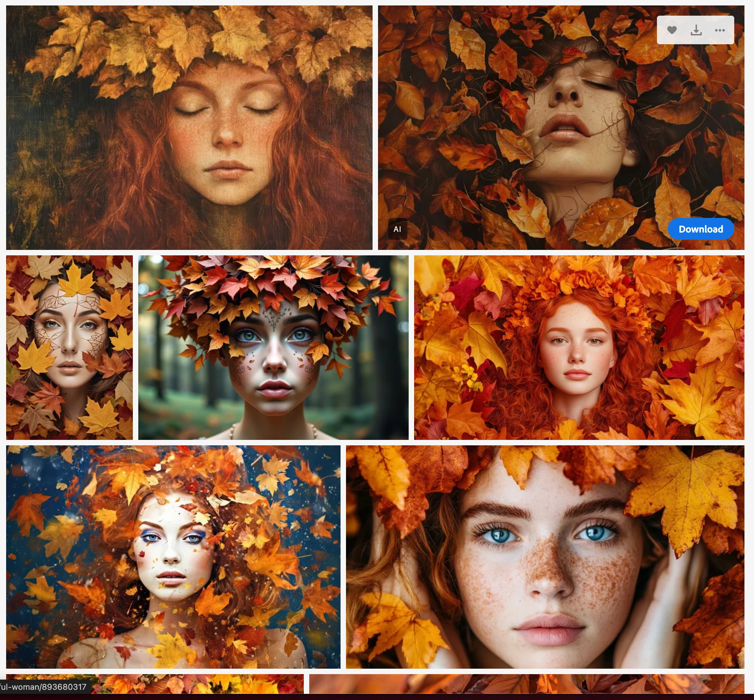The width and height of the screenshot is (754, 700).
Task: Open the three-dot more options menu
Action: (720, 30)
